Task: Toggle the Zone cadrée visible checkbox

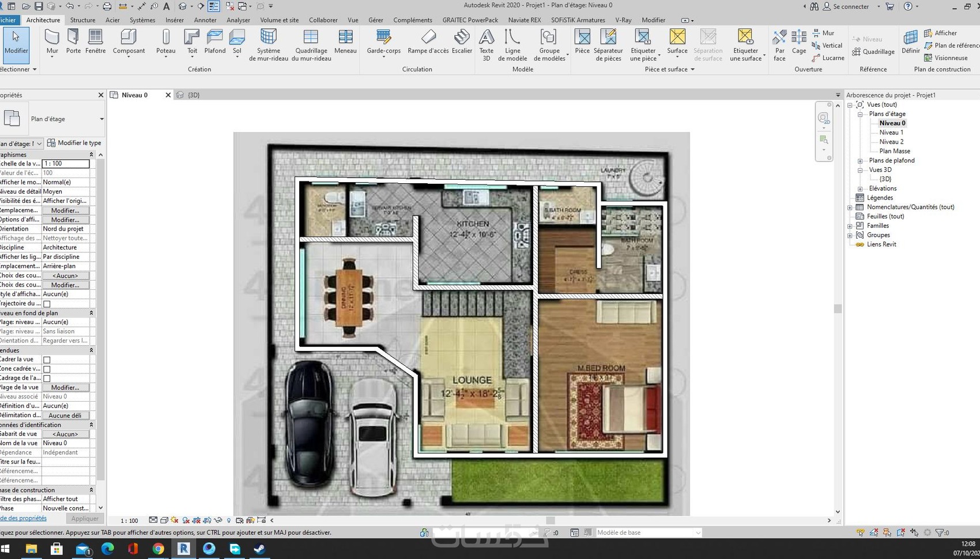Action: click(x=47, y=369)
